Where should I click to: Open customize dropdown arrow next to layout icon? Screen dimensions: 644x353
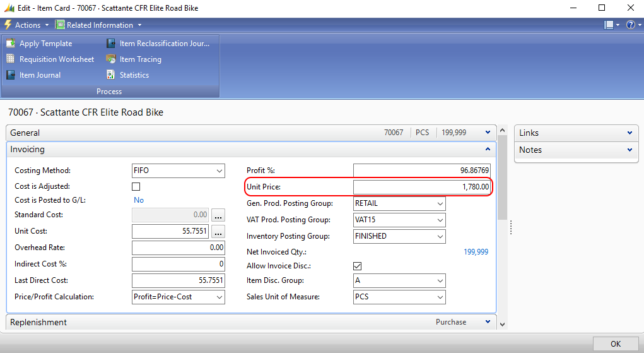pos(618,25)
